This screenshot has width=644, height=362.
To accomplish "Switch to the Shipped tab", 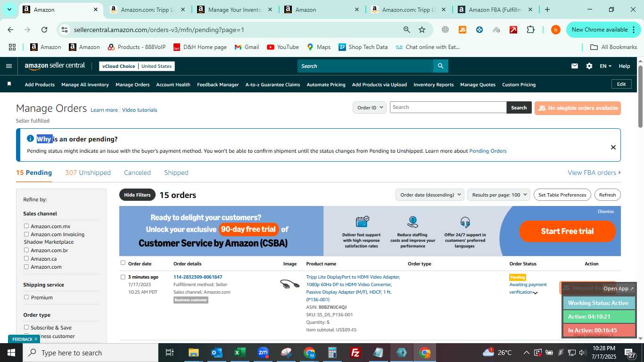I will point(176,173).
